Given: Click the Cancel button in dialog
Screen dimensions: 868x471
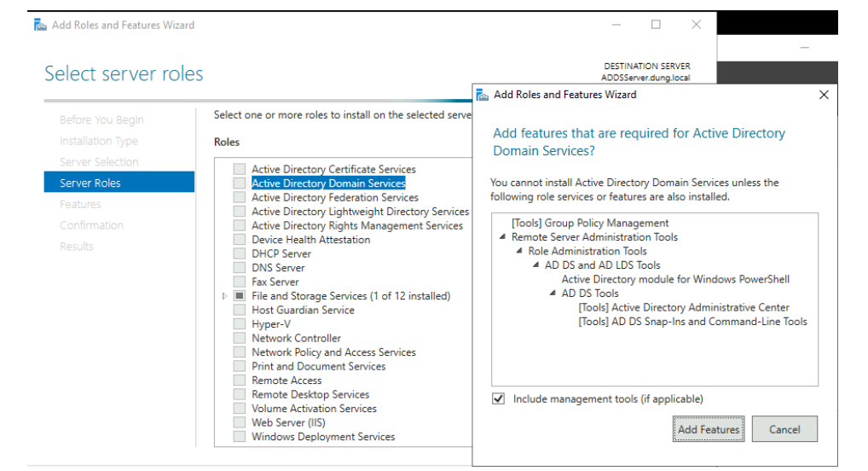Looking at the screenshot, I should (x=784, y=429).
